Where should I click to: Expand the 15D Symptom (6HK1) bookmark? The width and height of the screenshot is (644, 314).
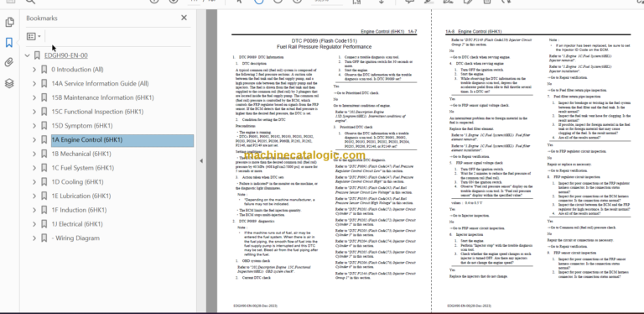(34, 126)
